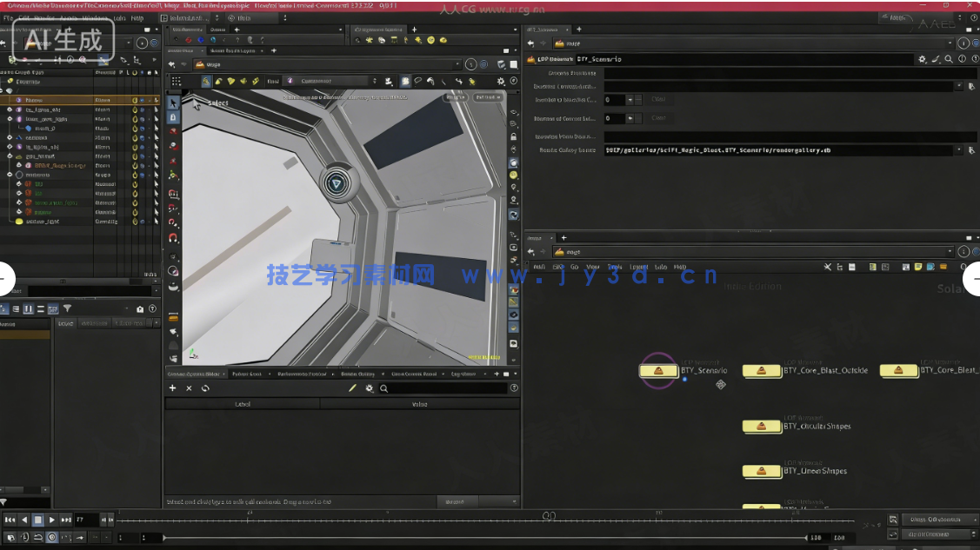
Task: Click the plus icon in the lower parameter panel
Action: tap(173, 388)
